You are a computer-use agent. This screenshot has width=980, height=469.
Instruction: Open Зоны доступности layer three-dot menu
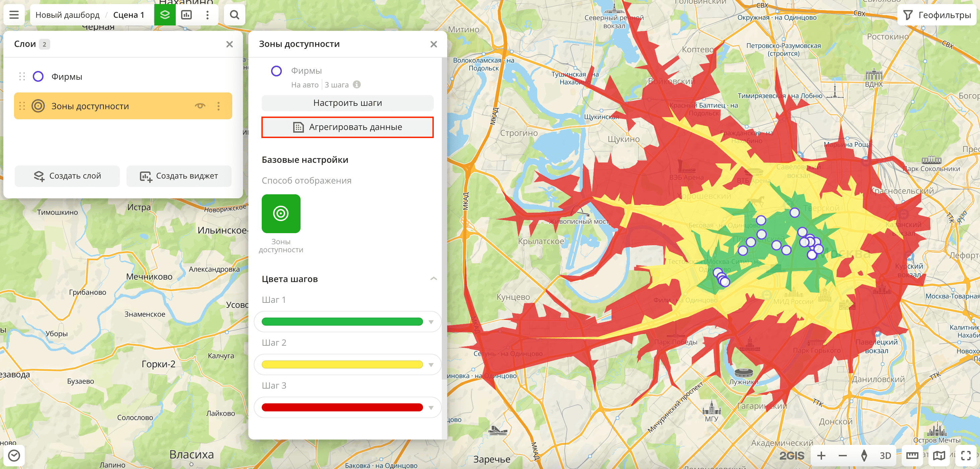pyautogui.click(x=218, y=106)
